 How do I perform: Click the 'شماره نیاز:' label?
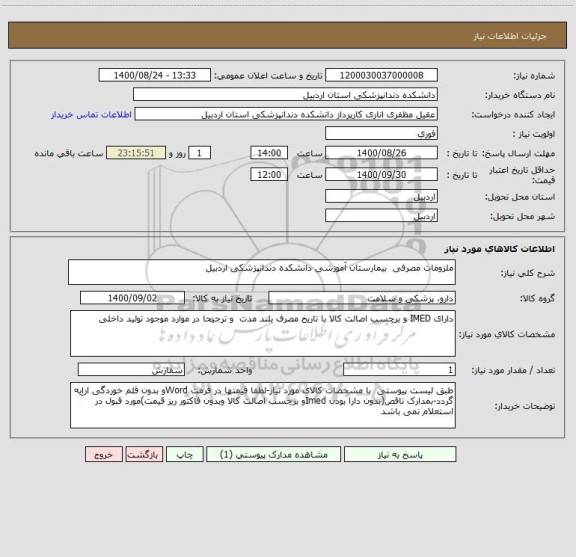pyautogui.click(x=534, y=76)
